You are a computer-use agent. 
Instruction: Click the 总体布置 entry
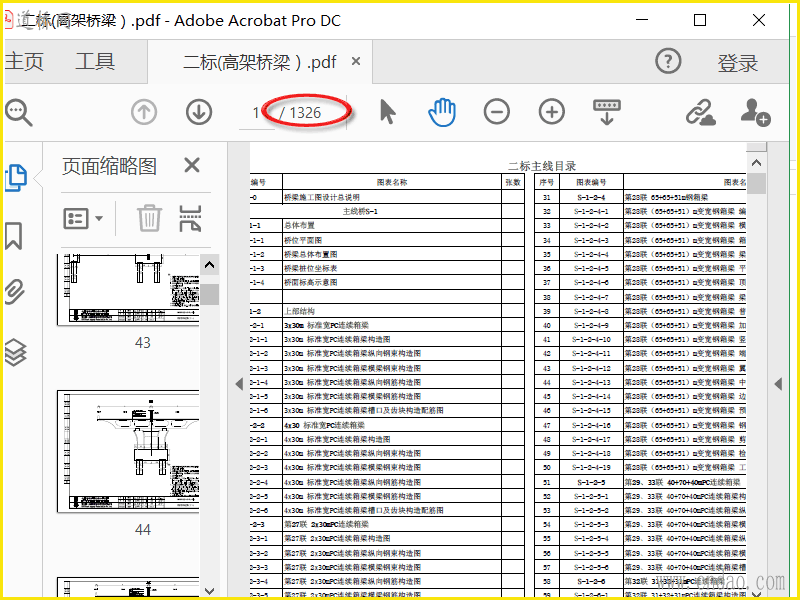point(299,225)
